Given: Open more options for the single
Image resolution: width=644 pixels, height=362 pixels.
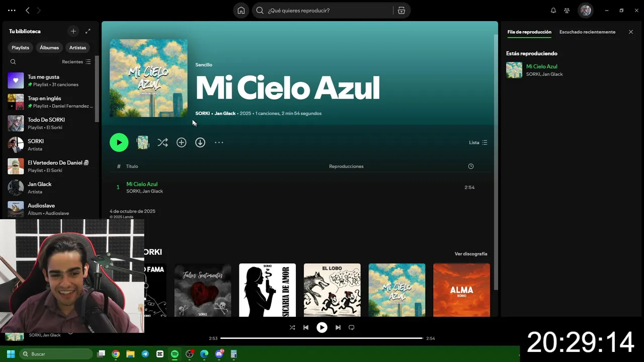Looking at the screenshot, I should coord(219,142).
